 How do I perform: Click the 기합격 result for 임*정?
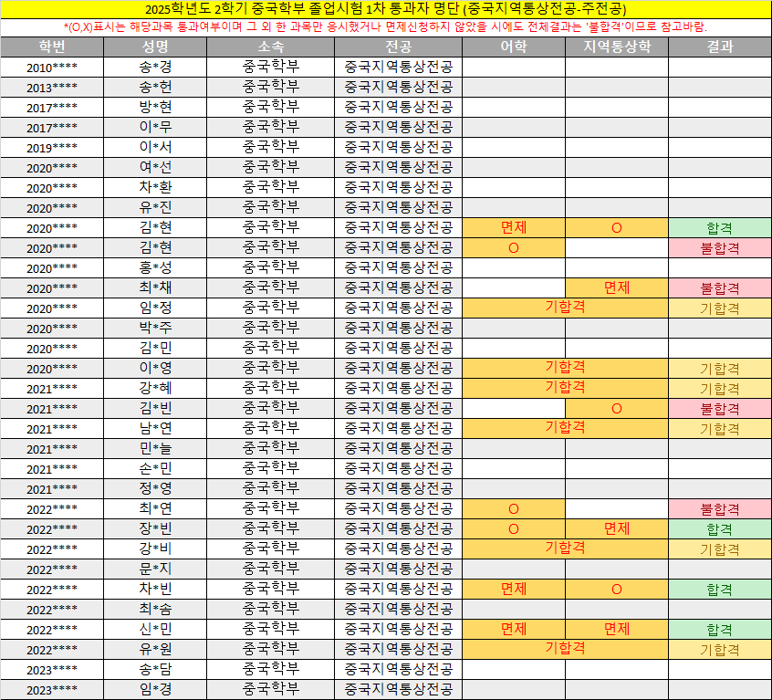point(720,308)
